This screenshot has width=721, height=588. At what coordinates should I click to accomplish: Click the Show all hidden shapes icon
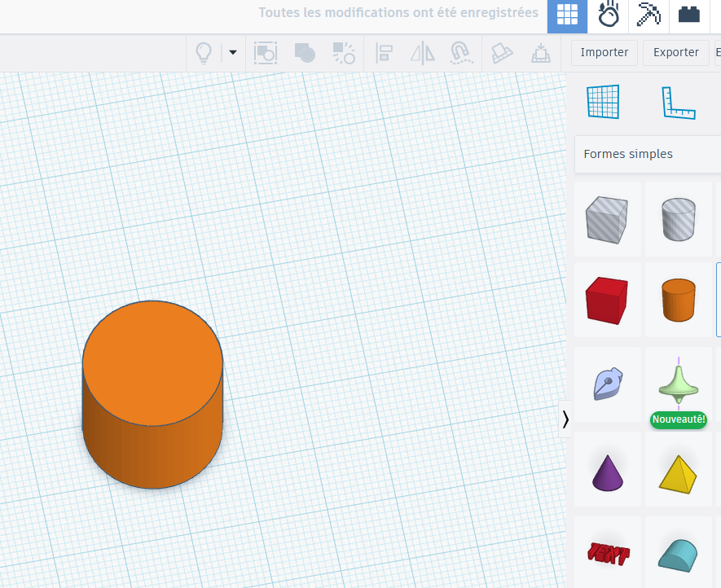click(344, 53)
